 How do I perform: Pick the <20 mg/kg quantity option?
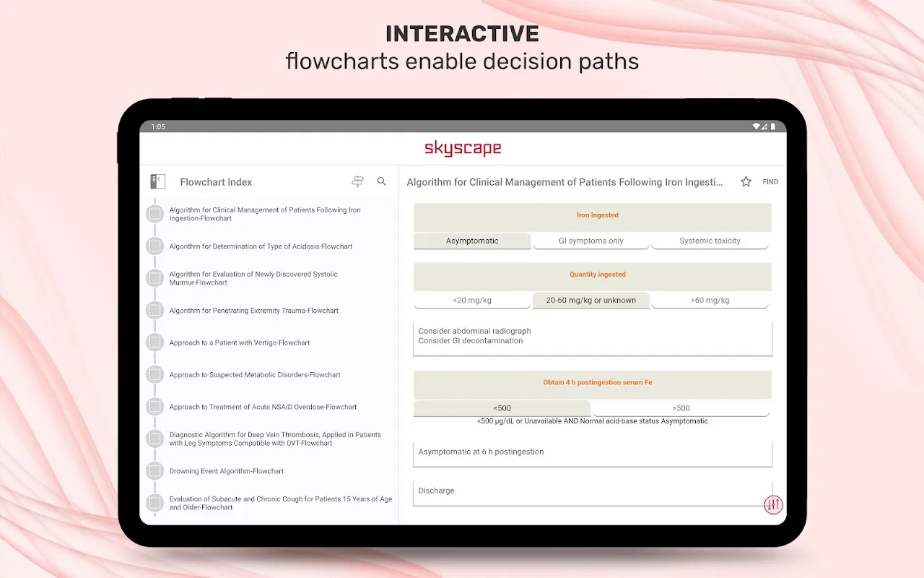(x=472, y=301)
